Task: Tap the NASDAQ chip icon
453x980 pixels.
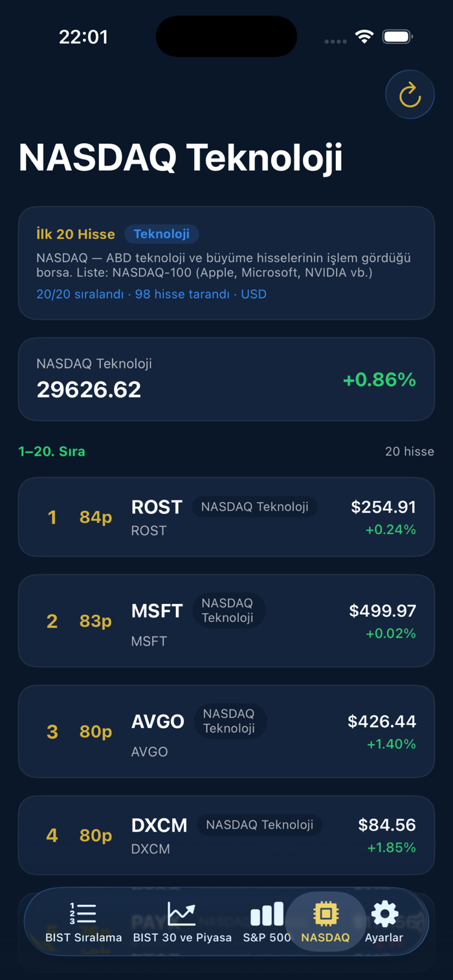Action: (x=326, y=913)
